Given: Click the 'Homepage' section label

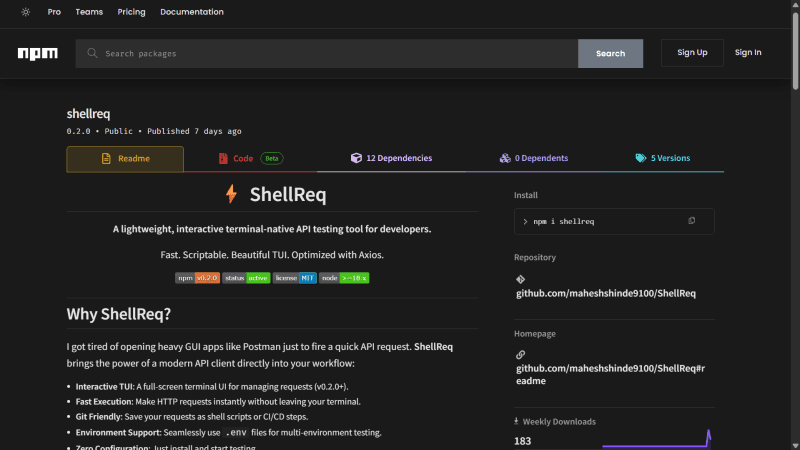Looking at the screenshot, I should (x=535, y=334).
